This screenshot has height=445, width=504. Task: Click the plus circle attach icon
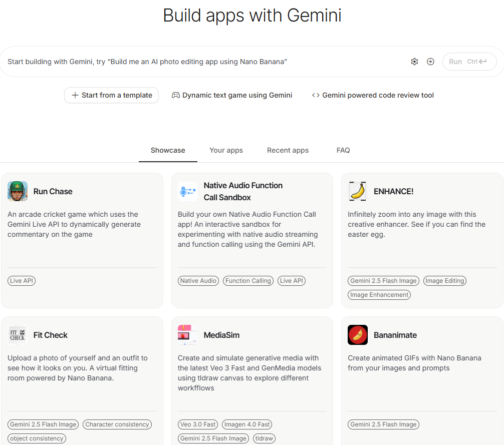(430, 62)
